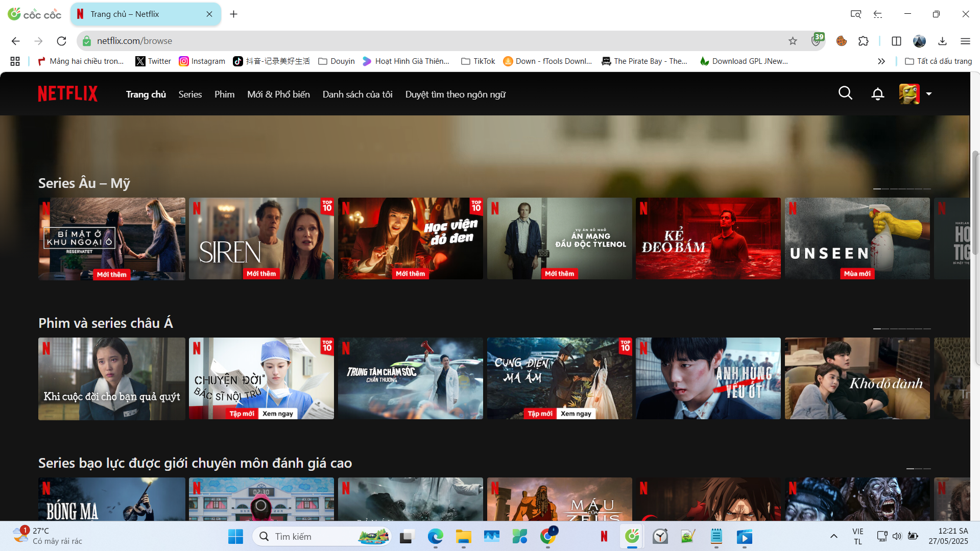Go to Trang chủ tab
The image size is (980, 551).
coord(146,94)
